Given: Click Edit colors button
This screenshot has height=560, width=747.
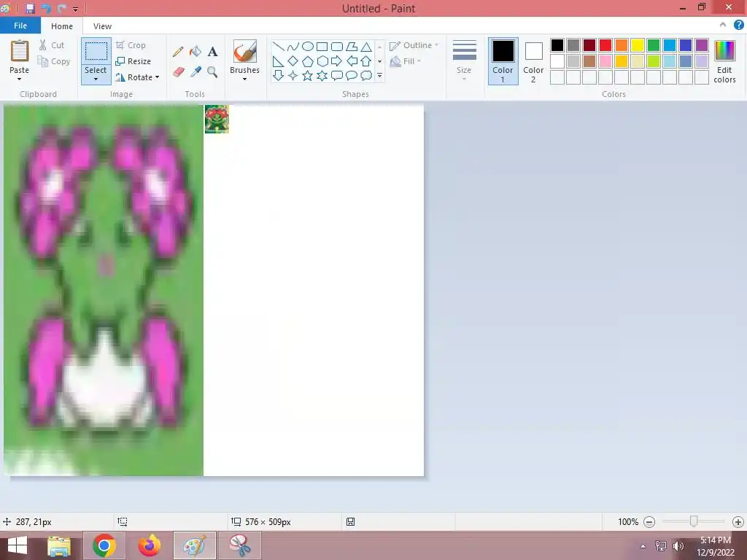Looking at the screenshot, I should click(x=724, y=61).
